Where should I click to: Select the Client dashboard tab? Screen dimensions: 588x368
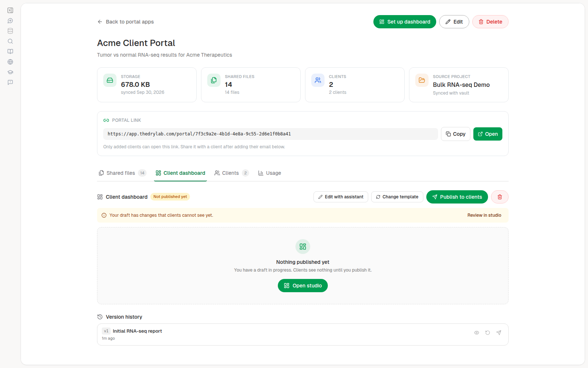180,173
